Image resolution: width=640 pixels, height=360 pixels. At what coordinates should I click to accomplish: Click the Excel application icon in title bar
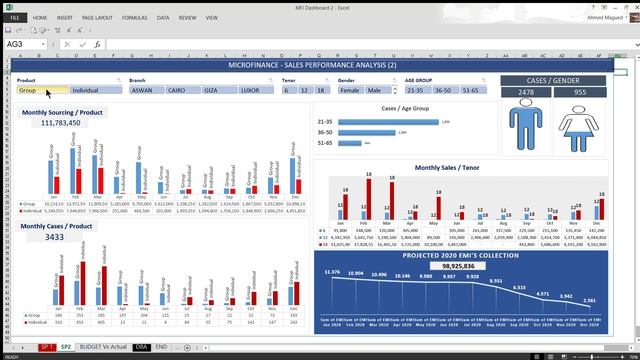[x=9, y=7]
